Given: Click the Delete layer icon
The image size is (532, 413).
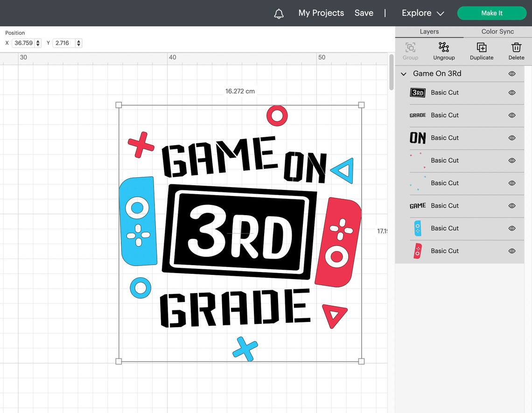Looking at the screenshot, I should point(516,50).
